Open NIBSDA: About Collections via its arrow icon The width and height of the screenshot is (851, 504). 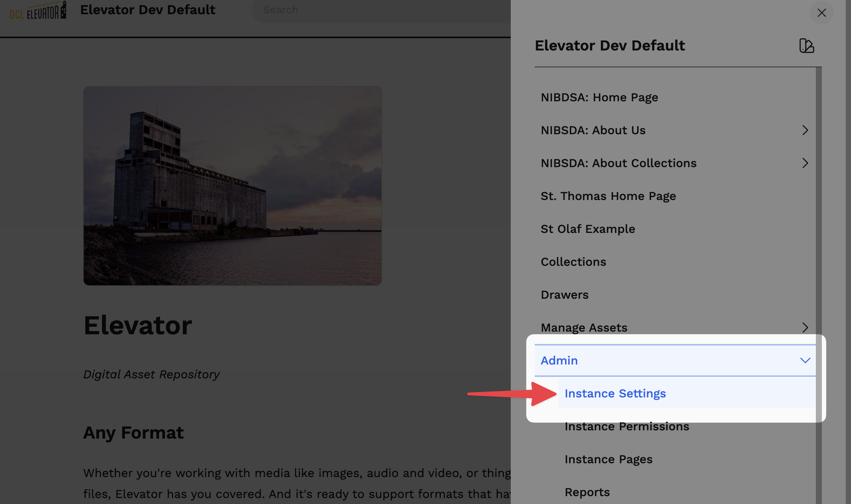tap(805, 163)
